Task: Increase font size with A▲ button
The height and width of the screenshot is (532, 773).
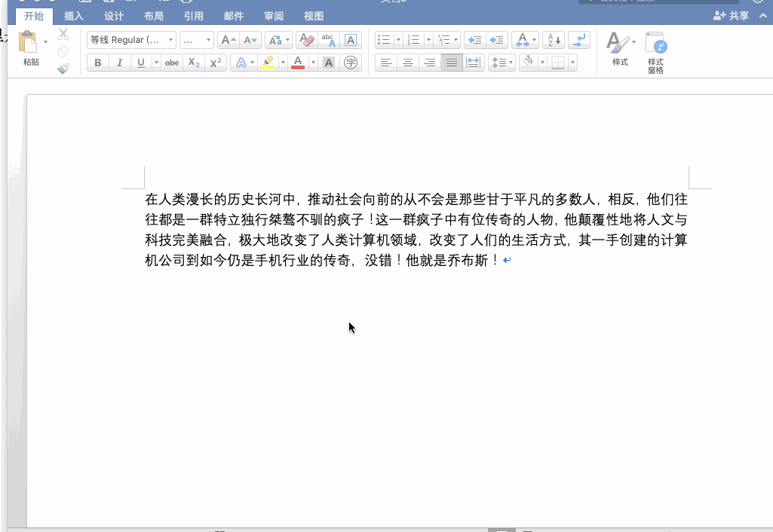Action: click(x=229, y=40)
